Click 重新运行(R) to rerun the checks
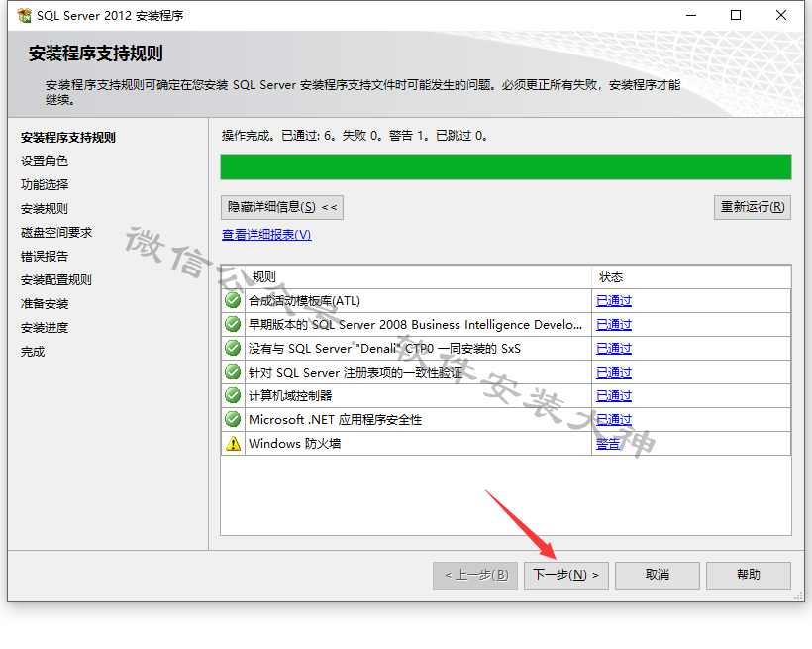This screenshot has width=812, height=649. pyautogui.click(x=753, y=207)
